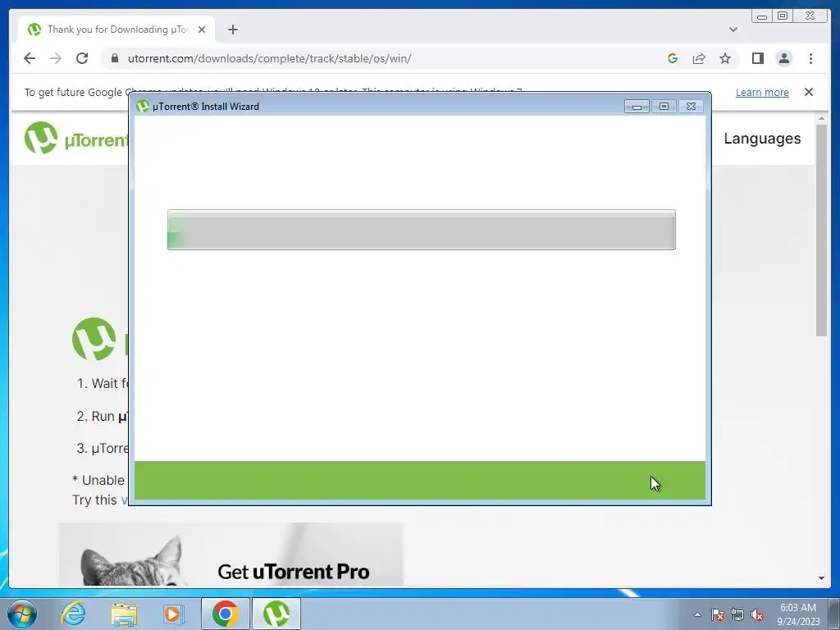Open Action Center flag icon
The image size is (840, 630).
[x=717, y=614]
